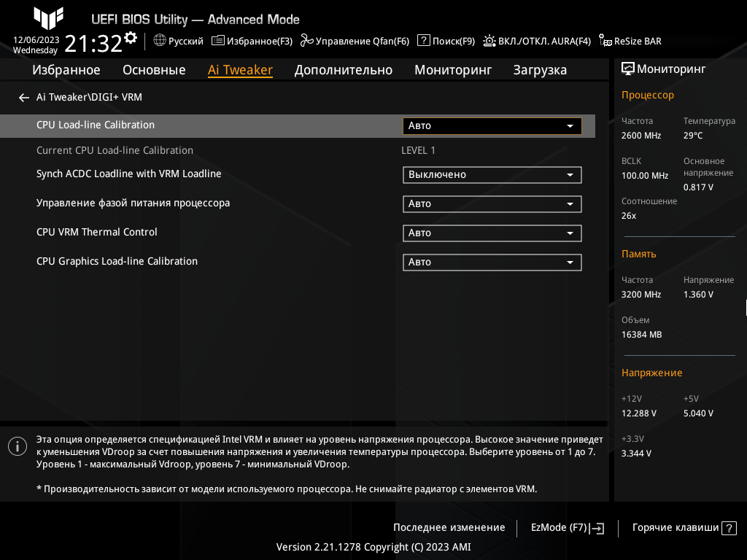Screen dimensions: 747x560
Task: Click the hotkeys question-mark icon
Action: click(x=729, y=528)
